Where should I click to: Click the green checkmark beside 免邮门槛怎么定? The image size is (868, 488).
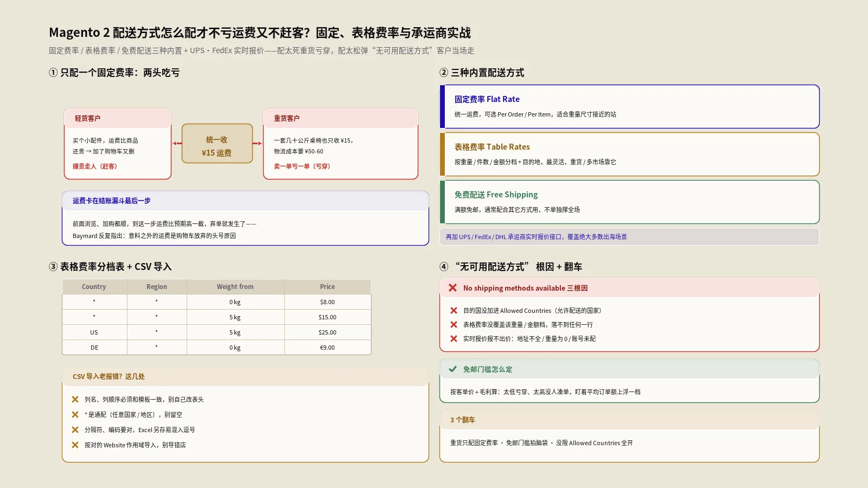(x=452, y=369)
